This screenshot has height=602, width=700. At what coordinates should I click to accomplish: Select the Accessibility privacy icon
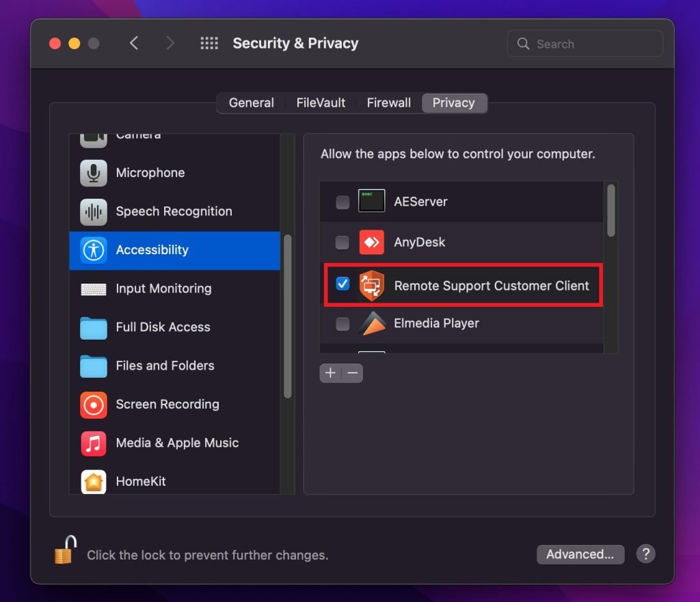pyautogui.click(x=93, y=250)
